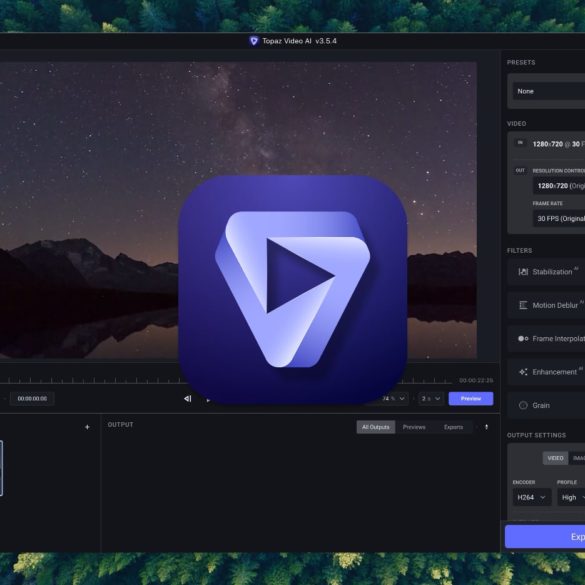Screen dimensions: 585x585
Task: Select the VIDEO output settings tab
Action: [x=555, y=458]
